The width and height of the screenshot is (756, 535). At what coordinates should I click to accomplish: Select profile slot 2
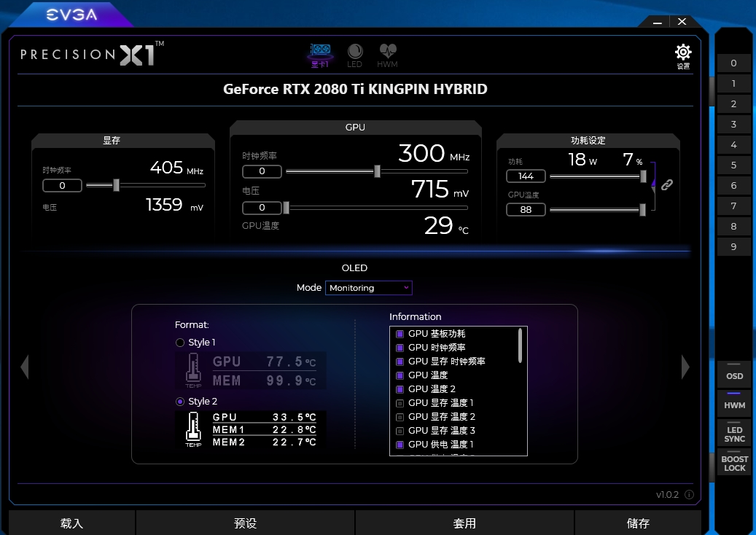coord(733,104)
